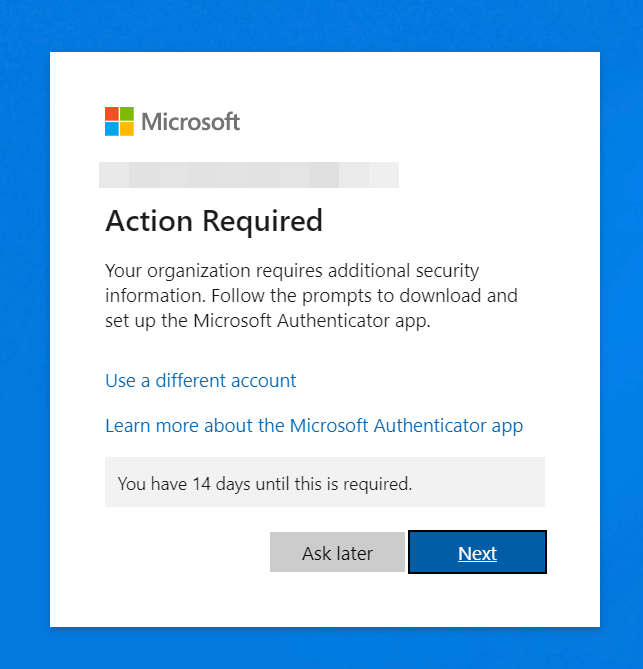This screenshot has height=669, width=643.
Task: Click the blue square of Microsoft logo
Action: click(x=112, y=129)
